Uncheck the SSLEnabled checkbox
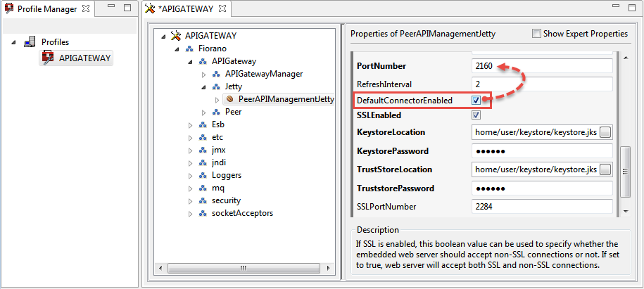 click(x=476, y=115)
